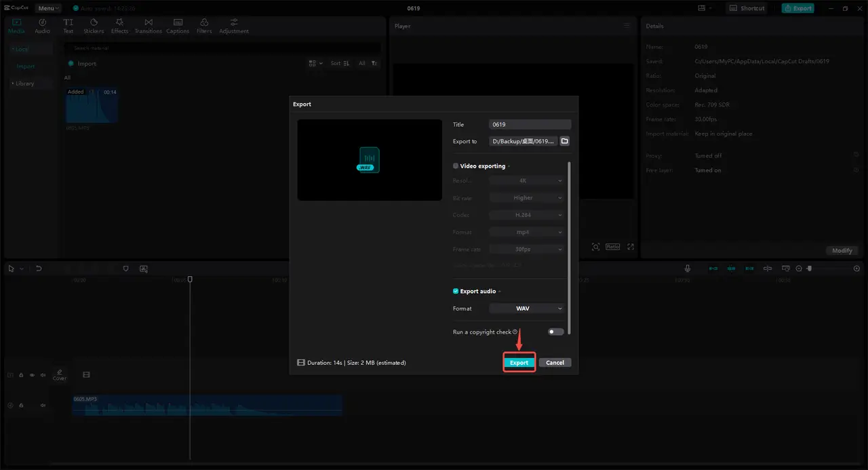The image size is (868, 470).
Task: Cancel the export dialog
Action: click(555, 363)
